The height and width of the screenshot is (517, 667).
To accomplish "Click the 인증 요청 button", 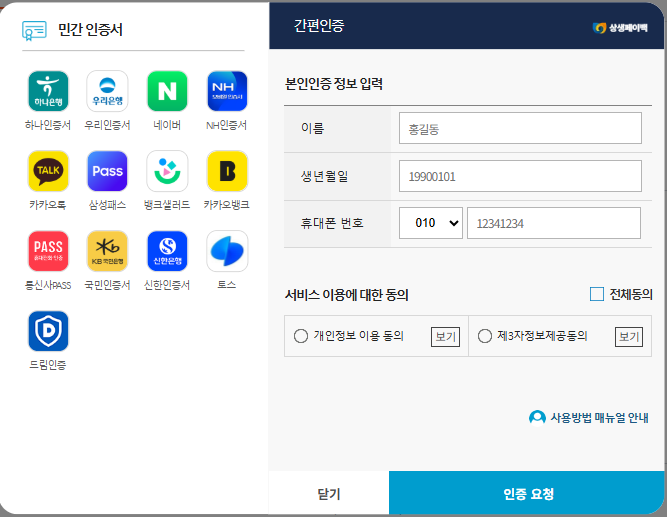I will click(527, 494).
